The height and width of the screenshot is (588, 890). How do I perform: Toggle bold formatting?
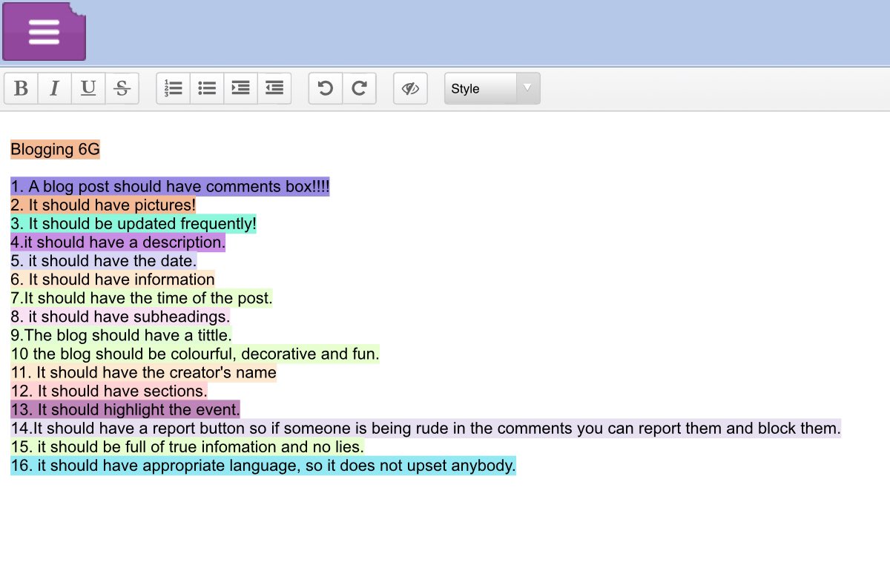point(22,88)
